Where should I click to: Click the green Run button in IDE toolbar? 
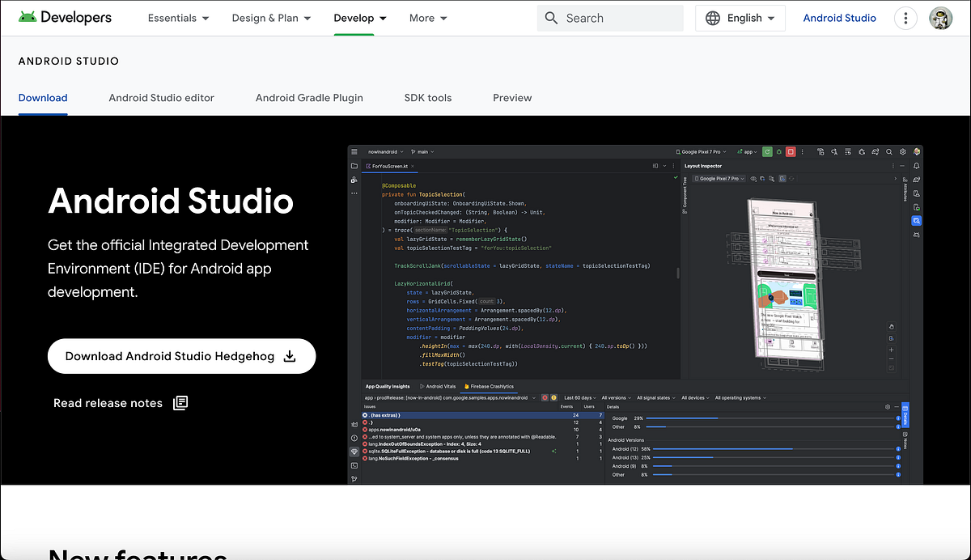[x=767, y=151]
